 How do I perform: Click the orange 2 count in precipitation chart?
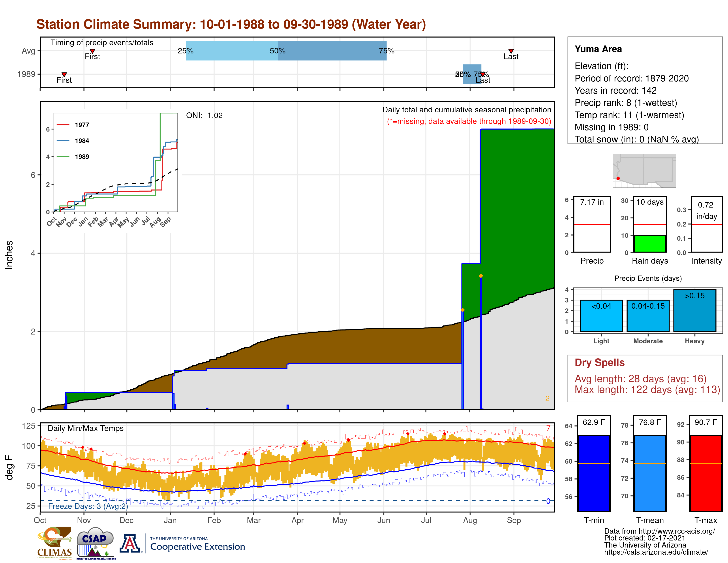click(x=547, y=399)
